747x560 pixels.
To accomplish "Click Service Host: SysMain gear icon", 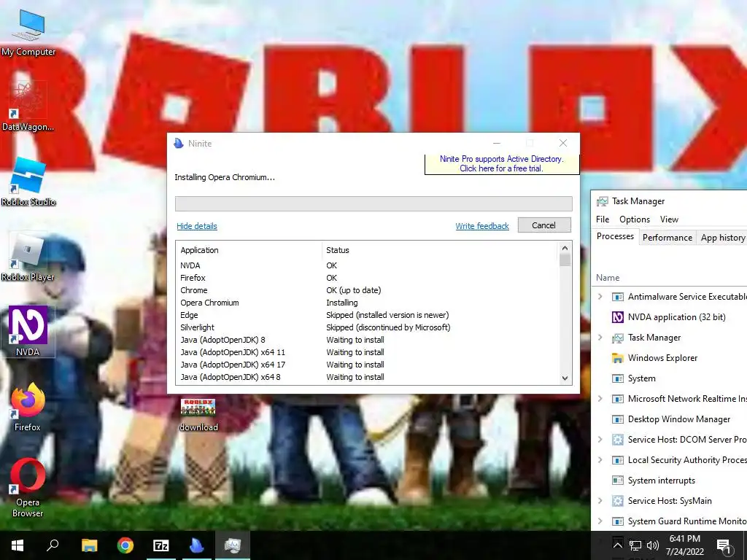I will 617,501.
